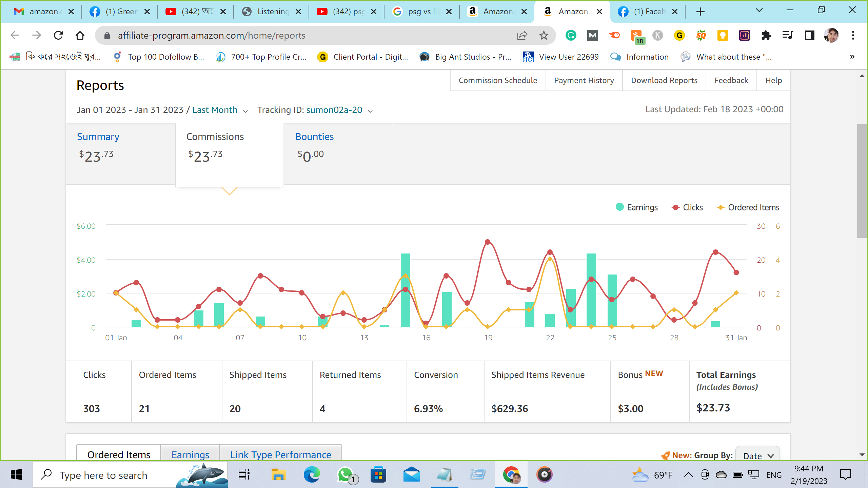
Task: Switch to the Bounties report tab
Action: coord(314,137)
